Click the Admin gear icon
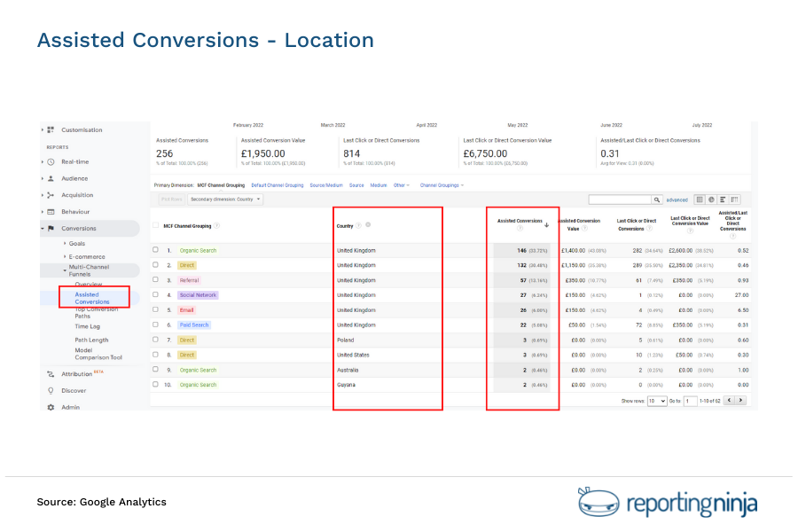 pos(51,407)
